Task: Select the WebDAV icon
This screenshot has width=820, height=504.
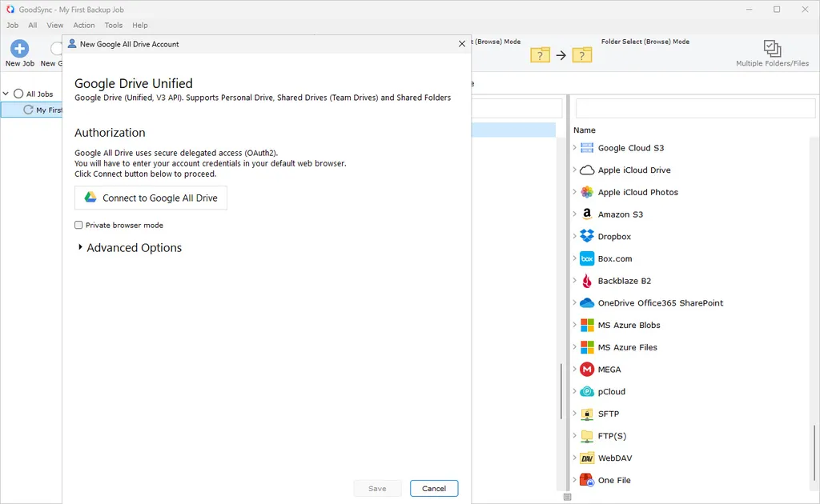Action: 587,458
